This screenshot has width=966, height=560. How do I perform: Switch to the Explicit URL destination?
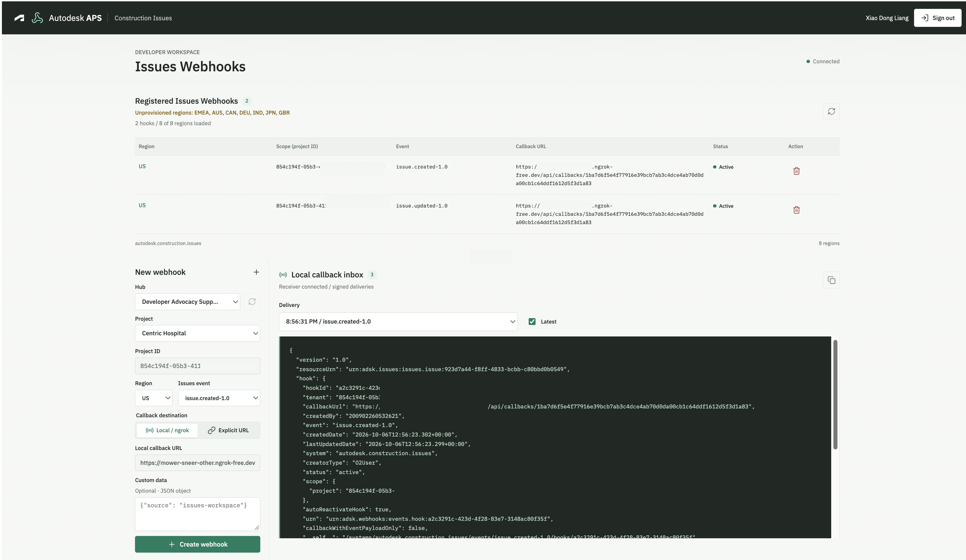click(228, 430)
